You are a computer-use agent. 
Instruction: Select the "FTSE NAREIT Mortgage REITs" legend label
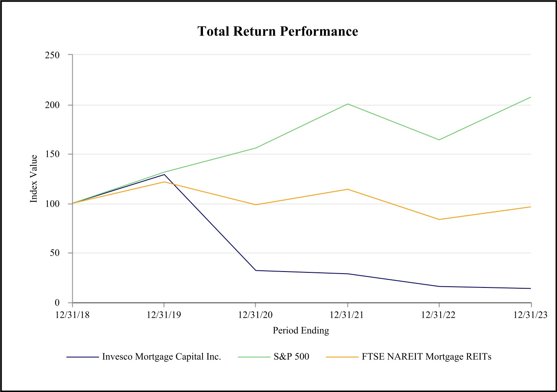(x=426, y=357)
